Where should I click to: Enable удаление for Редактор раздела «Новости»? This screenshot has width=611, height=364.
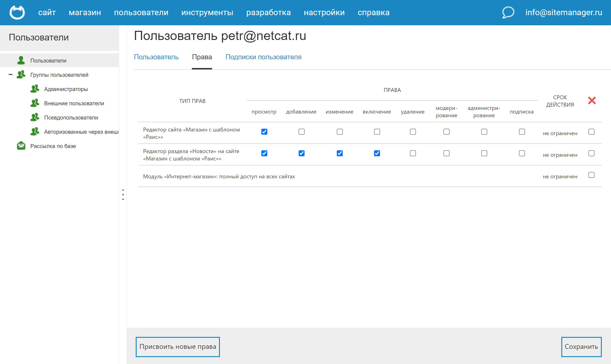(x=413, y=153)
